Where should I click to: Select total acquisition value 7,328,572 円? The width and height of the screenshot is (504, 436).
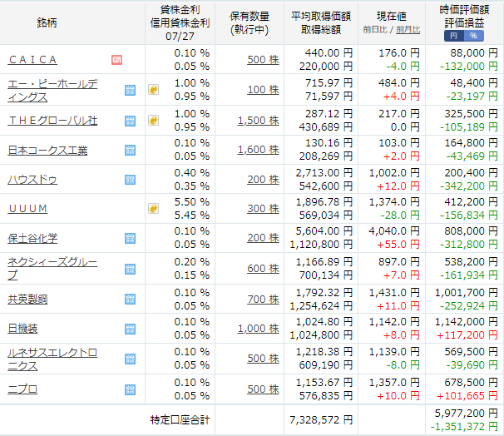tap(321, 420)
